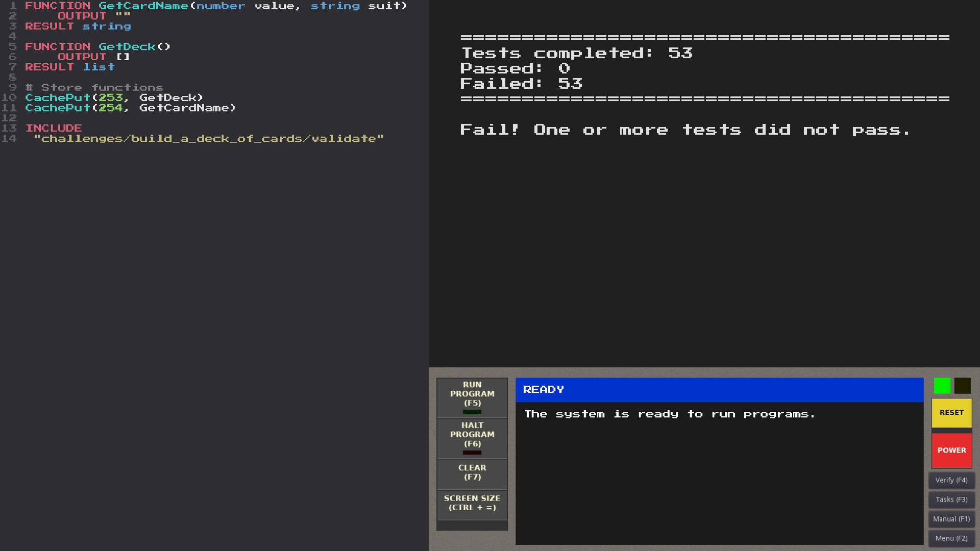This screenshot has height=551, width=980.
Task: Place cursor on OUTPUT [] line
Action: coord(93,57)
